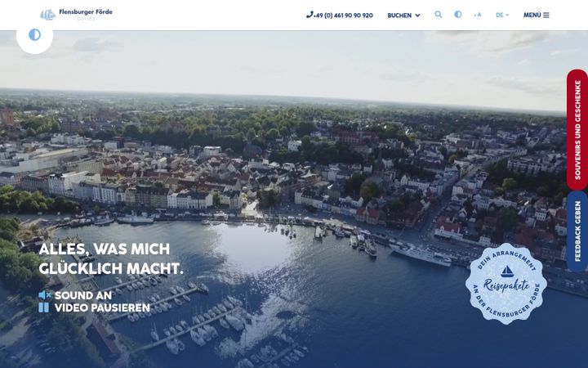588x368 pixels.
Task: Open Feedback geben side tab
Action: coord(577,231)
